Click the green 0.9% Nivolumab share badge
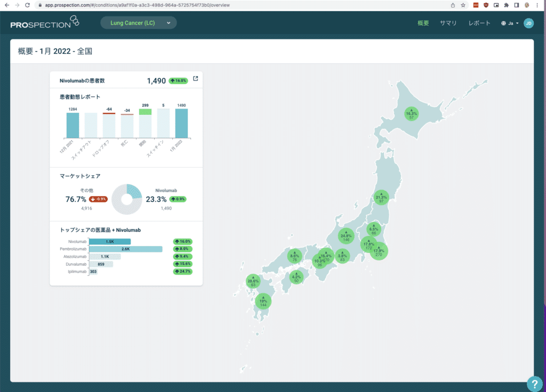This screenshot has height=392, width=546. point(178,199)
